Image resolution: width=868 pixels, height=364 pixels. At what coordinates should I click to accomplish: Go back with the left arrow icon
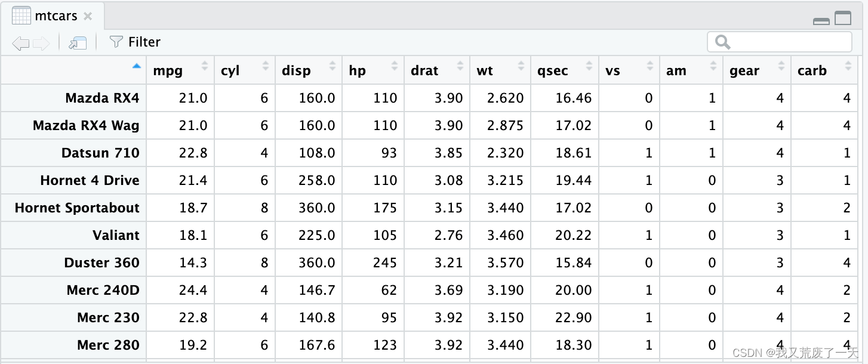[x=20, y=43]
